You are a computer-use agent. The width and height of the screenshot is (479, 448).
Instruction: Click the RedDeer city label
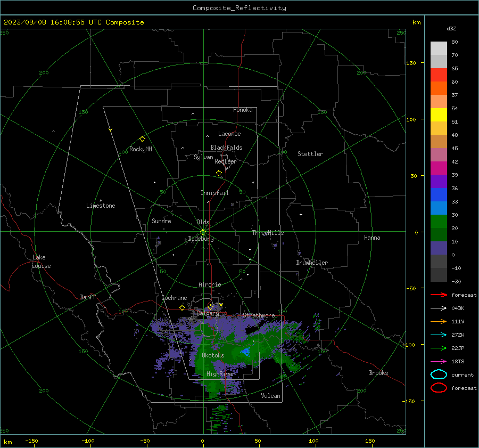tap(226, 161)
